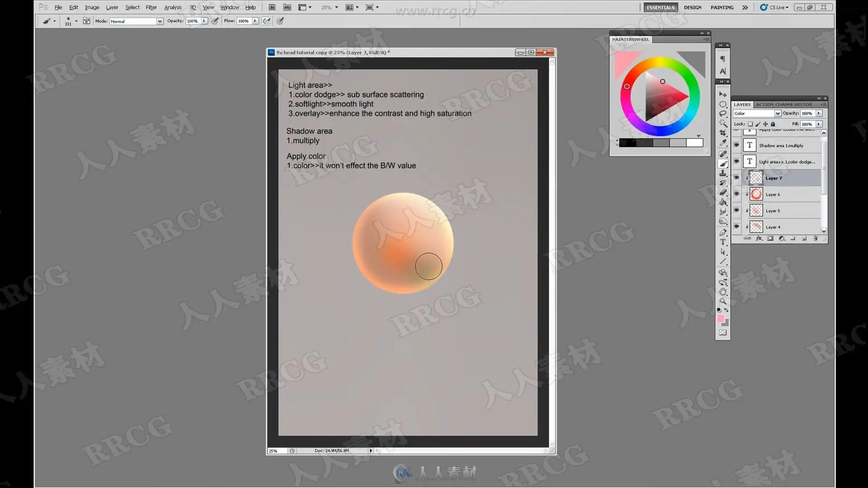Select the Eyedropper tool

(x=723, y=143)
